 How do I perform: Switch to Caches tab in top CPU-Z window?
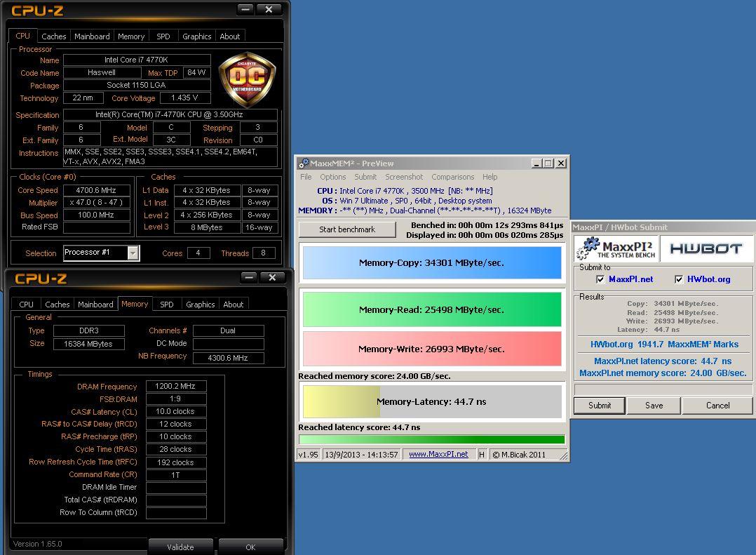[53, 36]
